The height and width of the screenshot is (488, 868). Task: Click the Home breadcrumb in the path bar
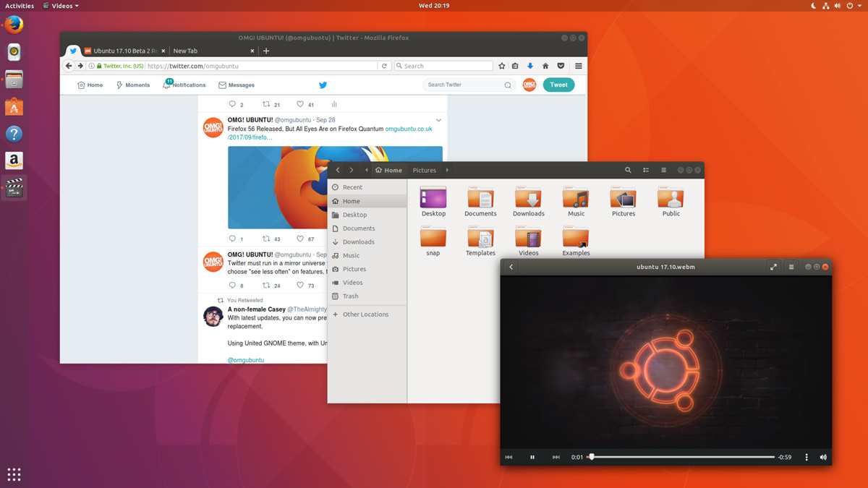(388, 169)
